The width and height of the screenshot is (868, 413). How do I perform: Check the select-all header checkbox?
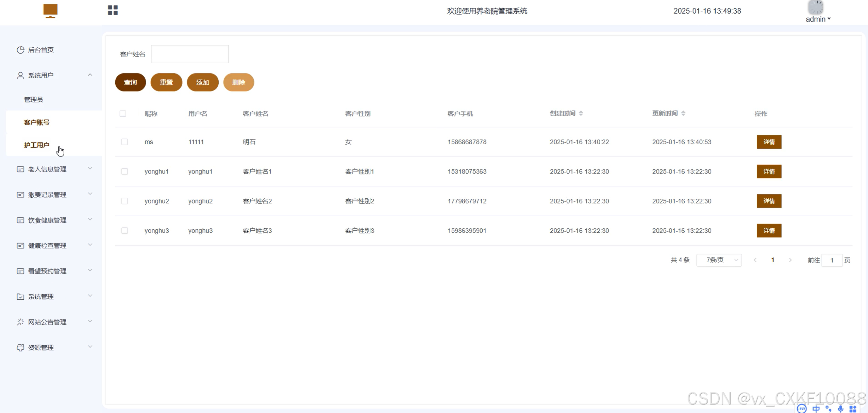pyautogui.click(x=123, y=114)
